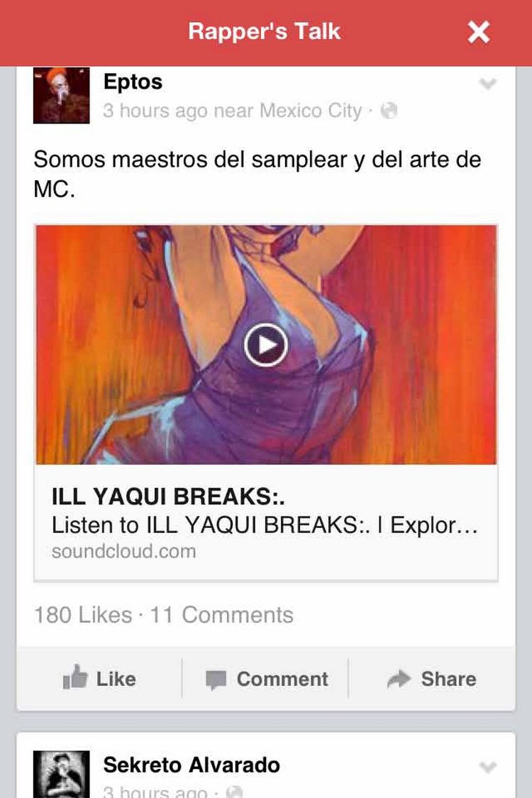Open the Sekreto Alvarado name link
Screen dimensions: 532x798
pos(192,765)
